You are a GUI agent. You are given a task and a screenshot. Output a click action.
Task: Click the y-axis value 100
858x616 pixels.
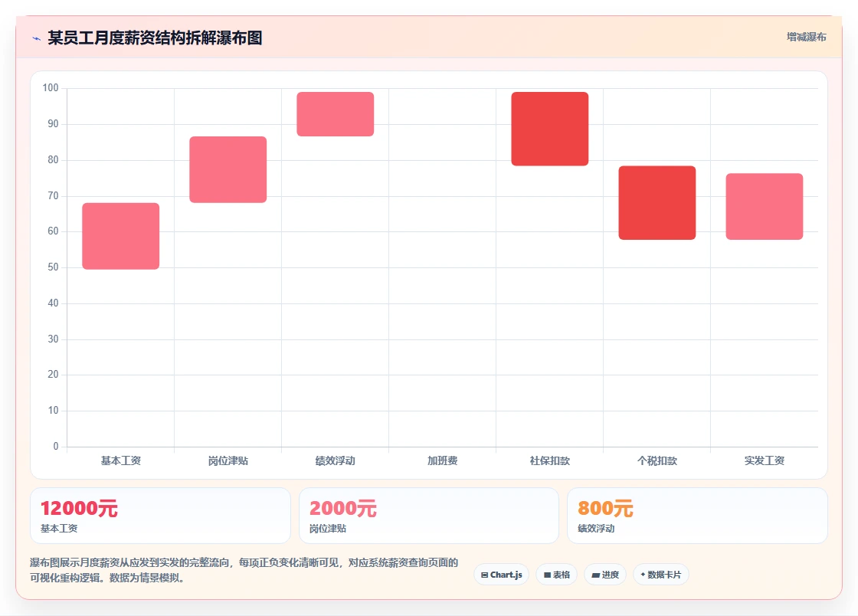pos(51,87)
